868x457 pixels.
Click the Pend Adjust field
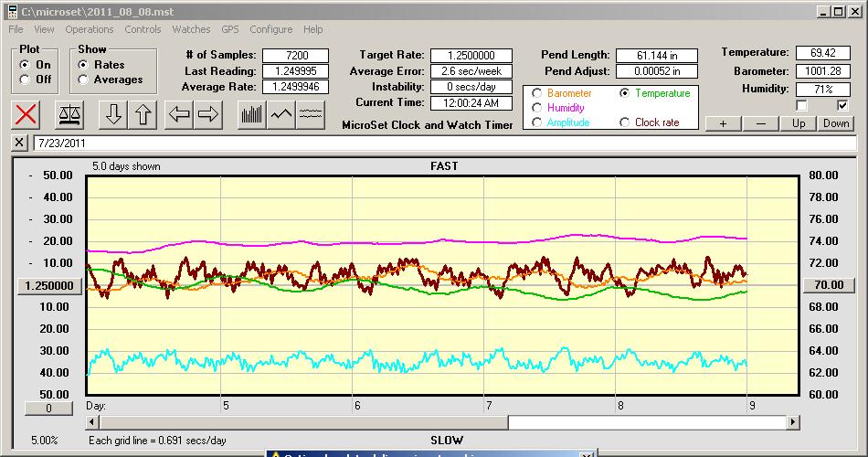click(657, 71)
